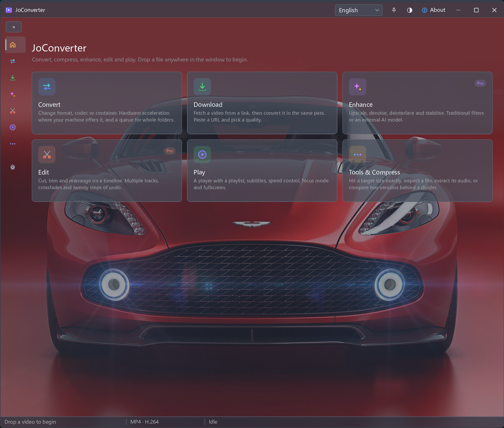
Task: Click the Enhance card sparkle icon
Action: (x=358, y=87)
